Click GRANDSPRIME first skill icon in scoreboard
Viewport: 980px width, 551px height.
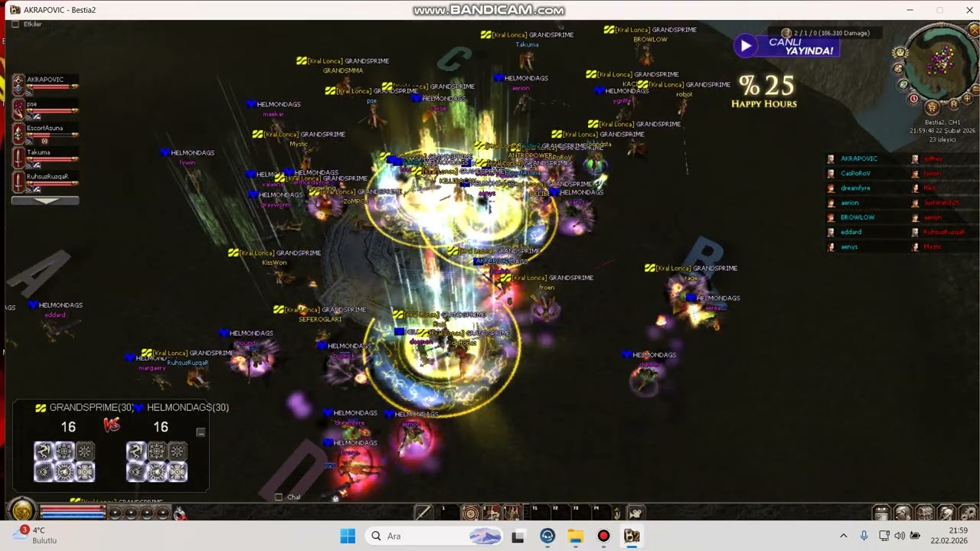44,452
